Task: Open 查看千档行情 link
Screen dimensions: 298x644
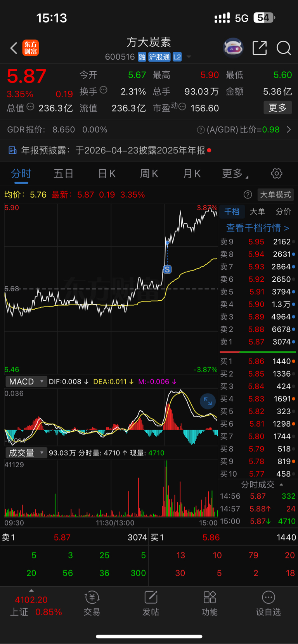Action: coord(258,228)
